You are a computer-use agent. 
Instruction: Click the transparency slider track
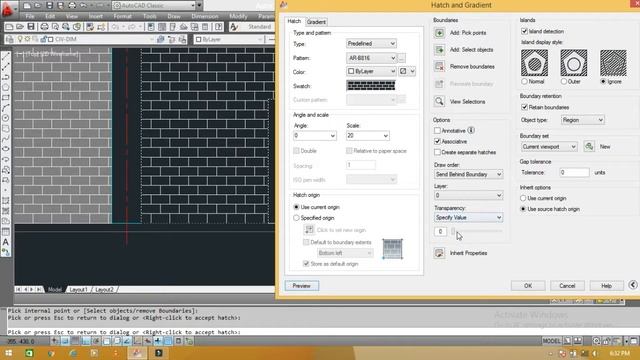pos(477,231)
